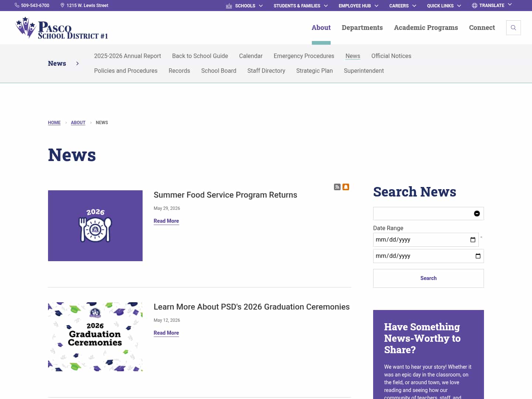The image size is (532, 399).
Task: Click the globe icon next to Translate
Action: pyautogui.click(x=475, y=6)
